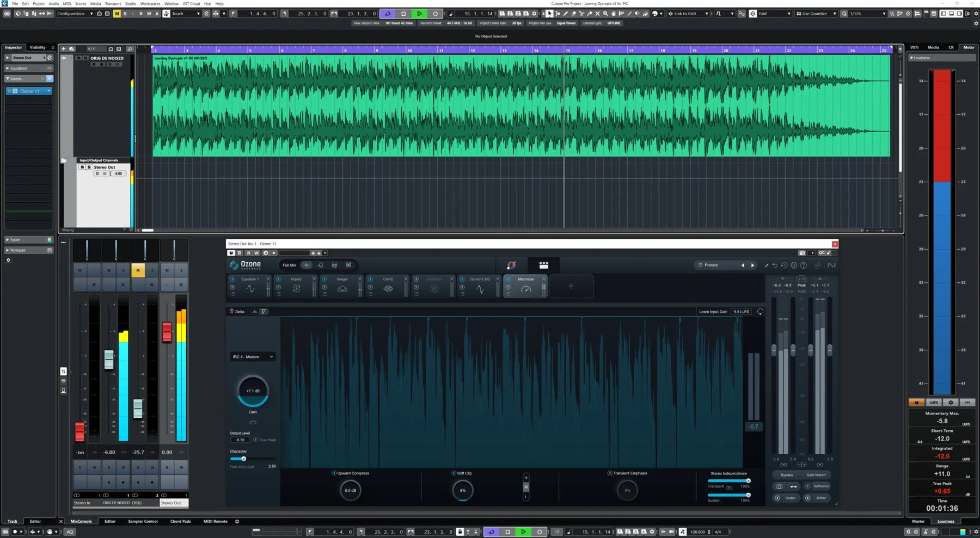The width and height of the screenshot is (980, 538).
Task: Open the Transport menu
Action: [113, 4]
